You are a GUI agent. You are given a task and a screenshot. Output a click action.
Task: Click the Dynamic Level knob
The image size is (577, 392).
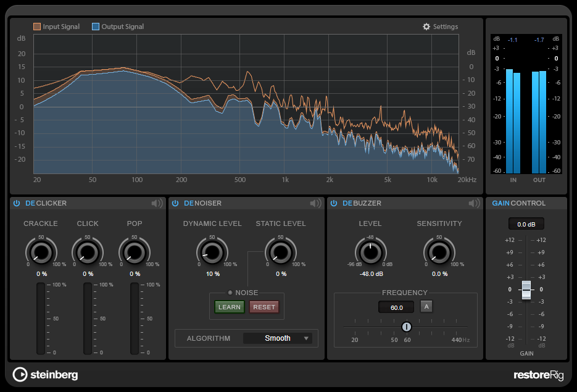click(212, 252)
